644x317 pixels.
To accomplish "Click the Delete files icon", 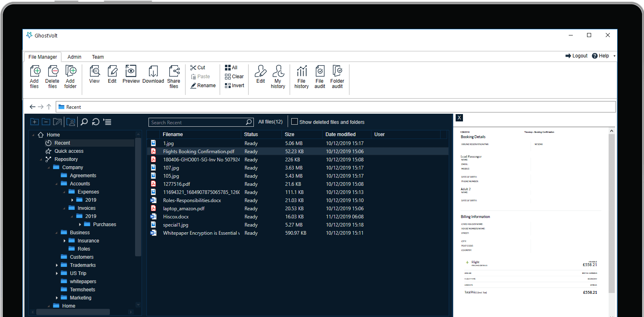I will tap(52, 72).
